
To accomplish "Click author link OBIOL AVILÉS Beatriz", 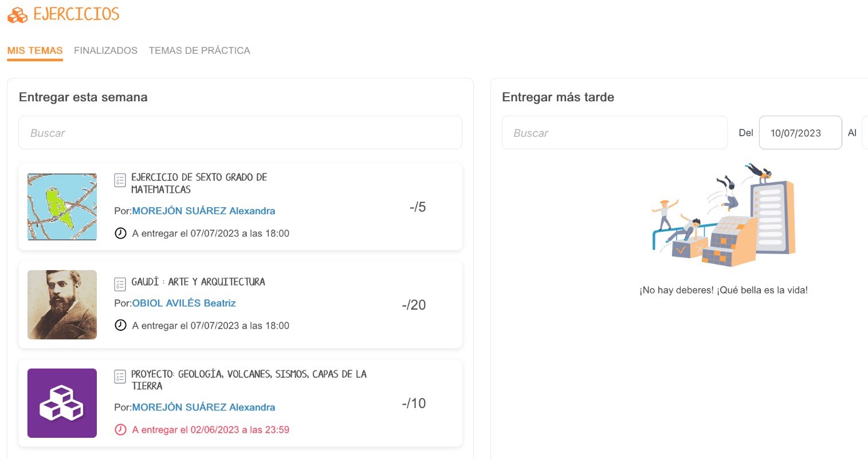I will [184, 303].
